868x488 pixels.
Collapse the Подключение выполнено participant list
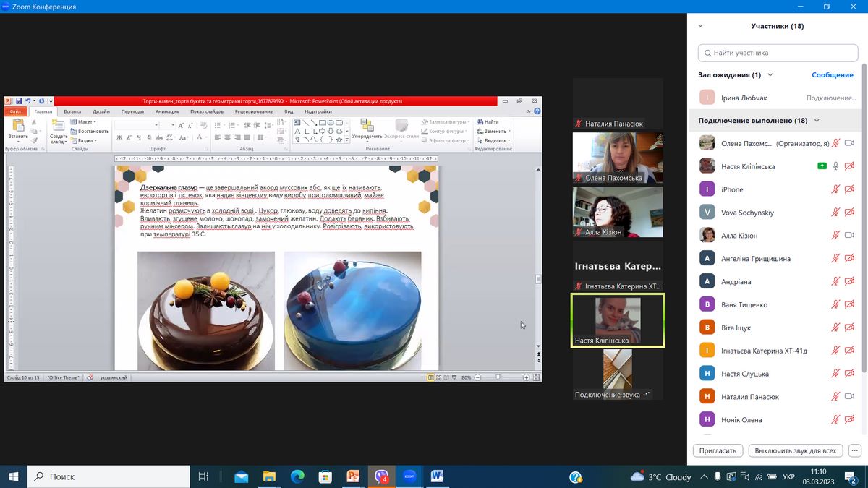click(x=817, y=121)
